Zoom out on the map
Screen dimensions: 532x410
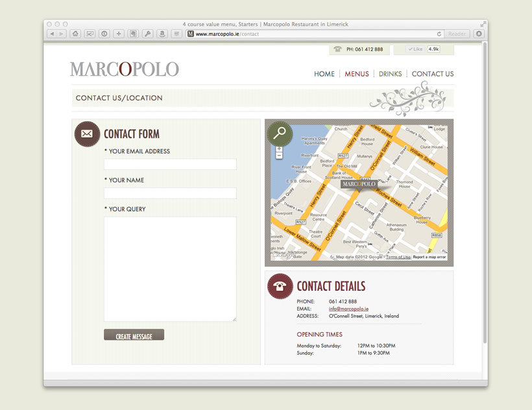click(x=279, y=156)
